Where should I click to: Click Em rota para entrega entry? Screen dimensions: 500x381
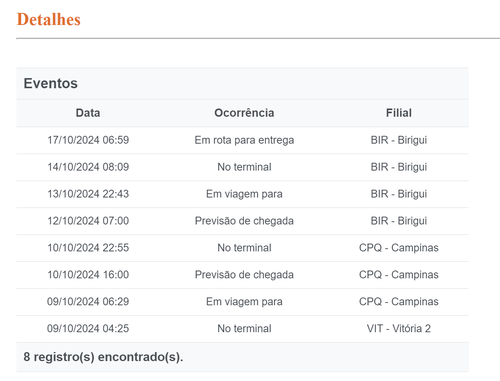[244, 140]
